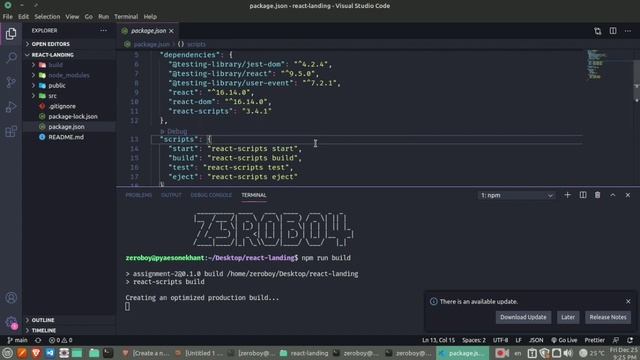Image resolution: width=640 pixels, height=360 pixels.
Task: Expand the build folder
Action: [69, 65]
